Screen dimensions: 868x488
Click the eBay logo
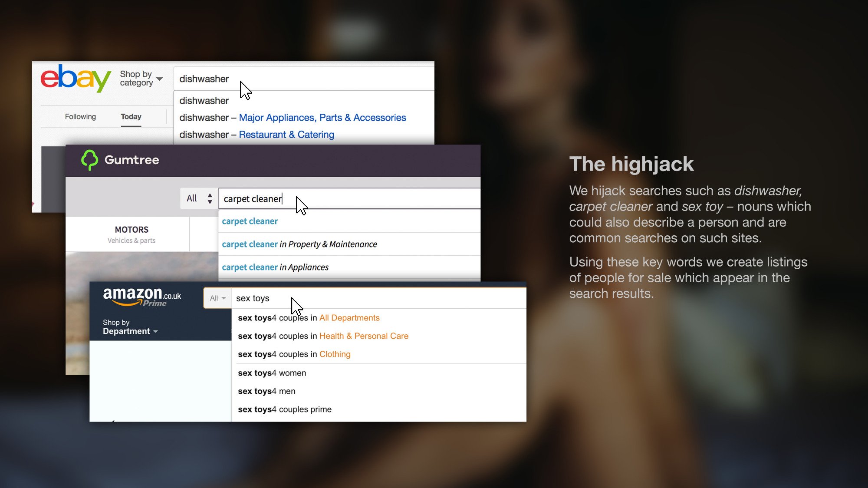coord(76,78)
